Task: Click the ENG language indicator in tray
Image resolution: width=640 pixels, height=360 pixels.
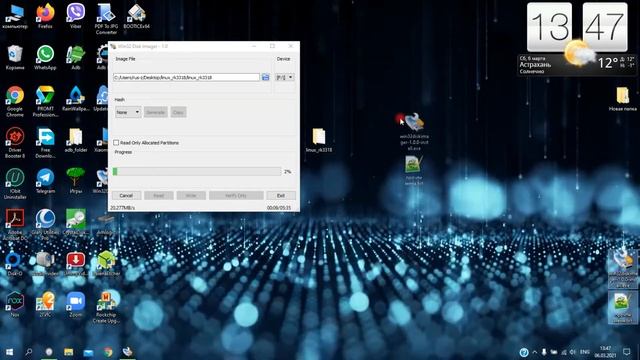Action: (x=585, y=352)
